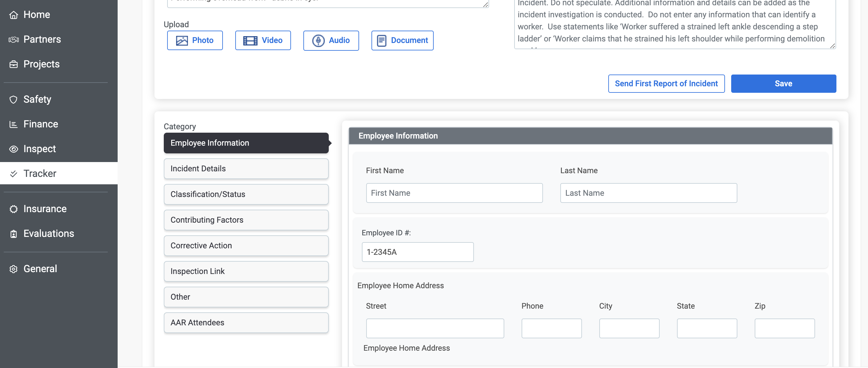Image resolution: width=868 pixels, height=368 pixels.
Task: Click the film strip icon on Video upload
Action: [x=250, y=41]
